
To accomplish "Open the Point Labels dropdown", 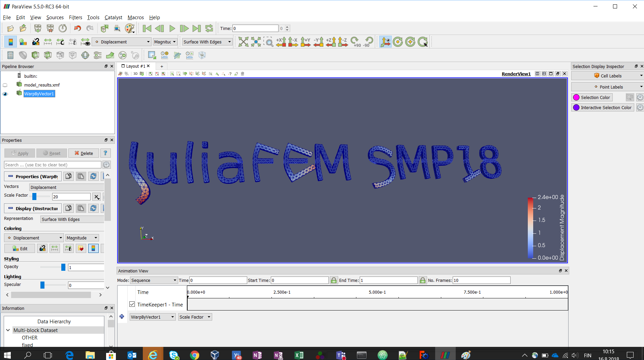I will click(608, 87).
